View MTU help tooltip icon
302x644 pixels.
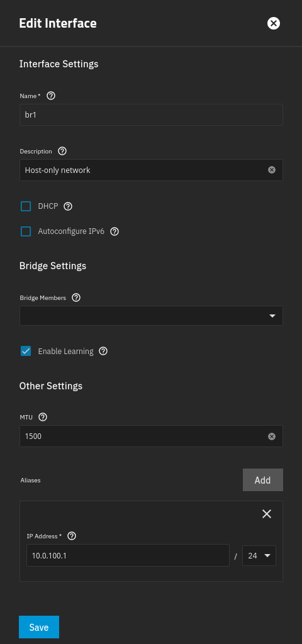[43, 418]
